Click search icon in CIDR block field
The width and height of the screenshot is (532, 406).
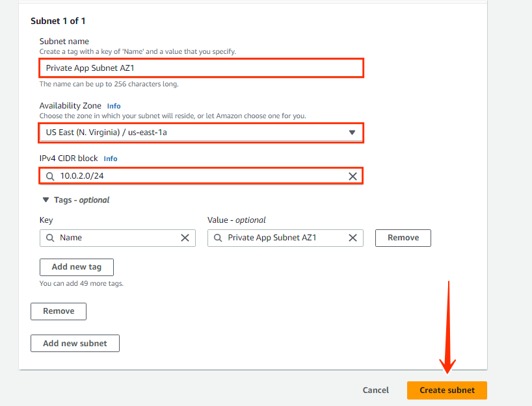tap(50, 176)
